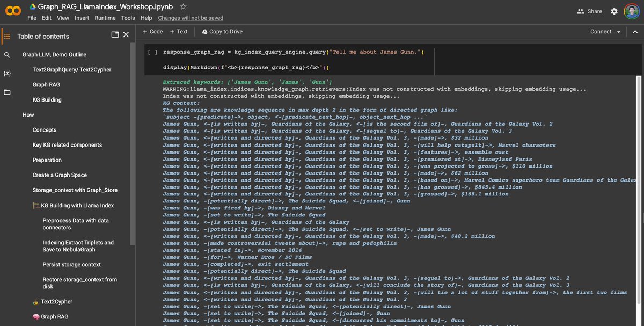Open the variables {x} panel icon
This screenshot has width=644, height=326.
[x=7, y=73]
